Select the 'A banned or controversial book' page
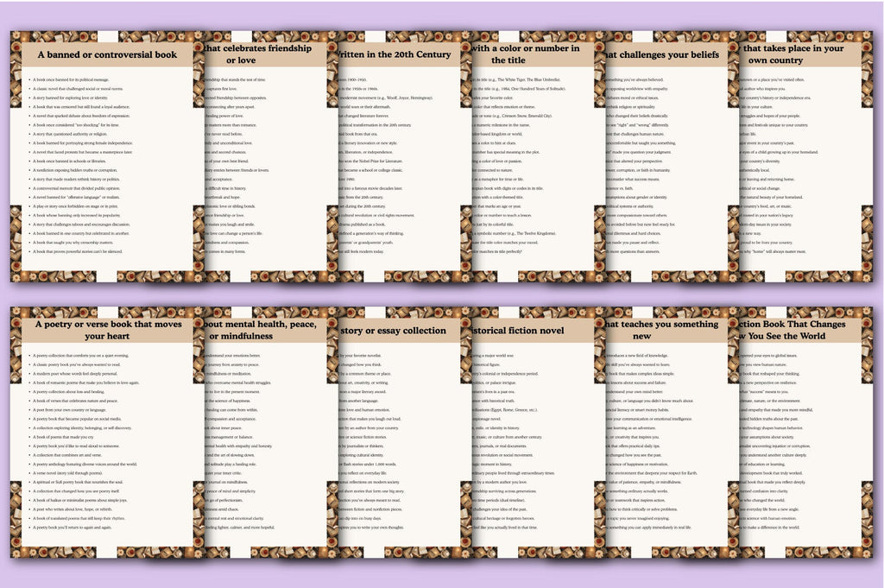Screen dimensions: 884x588 point(107,157)
